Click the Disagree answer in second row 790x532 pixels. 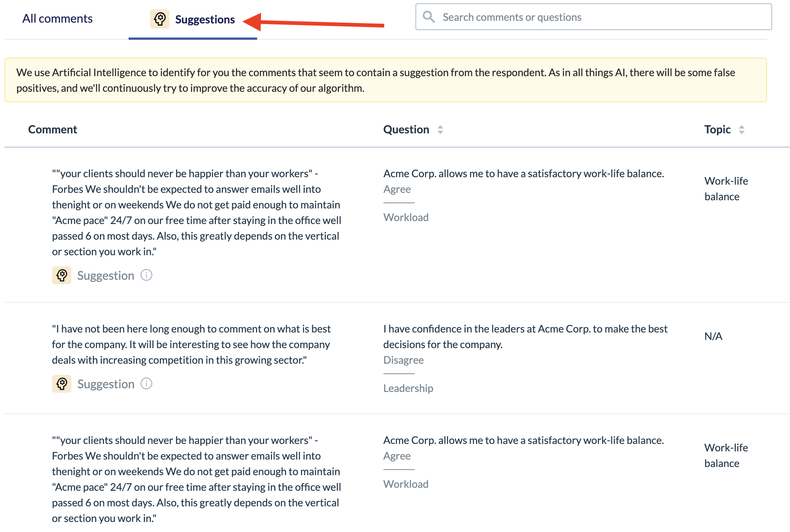pyautogui.click(x=404, y=360)
